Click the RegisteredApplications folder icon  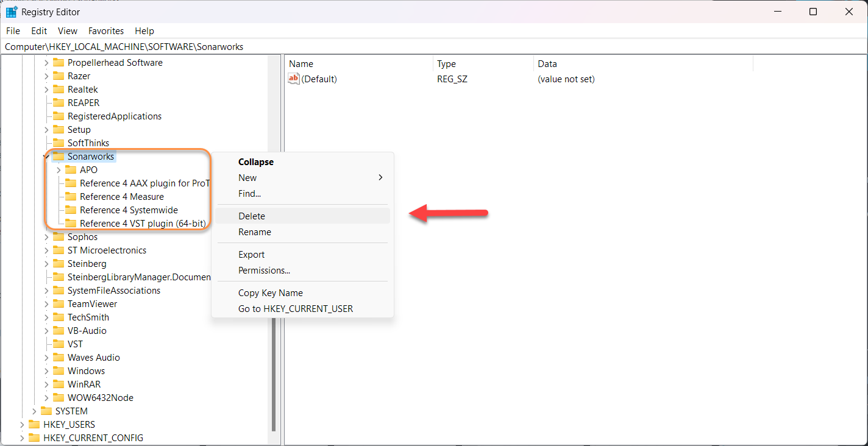pyautogui.click(x=59, y=116)
